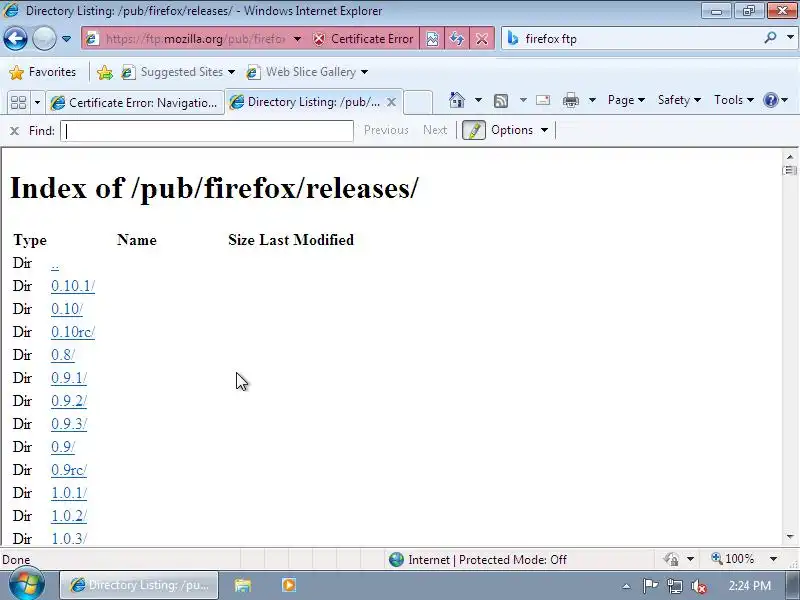Open the 0.10.1/ directory link
This screenshot has width=800, height=600.
[73, 286]
